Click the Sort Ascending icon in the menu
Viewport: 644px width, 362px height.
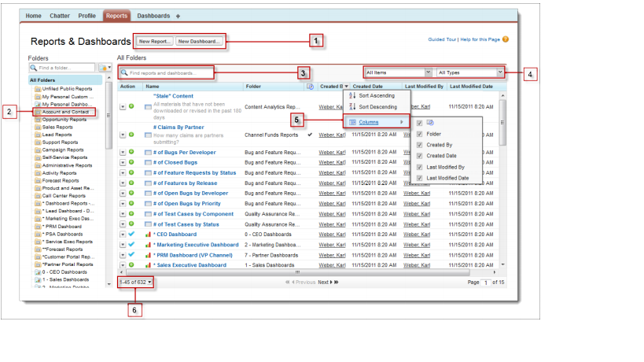tap(352, 95)
